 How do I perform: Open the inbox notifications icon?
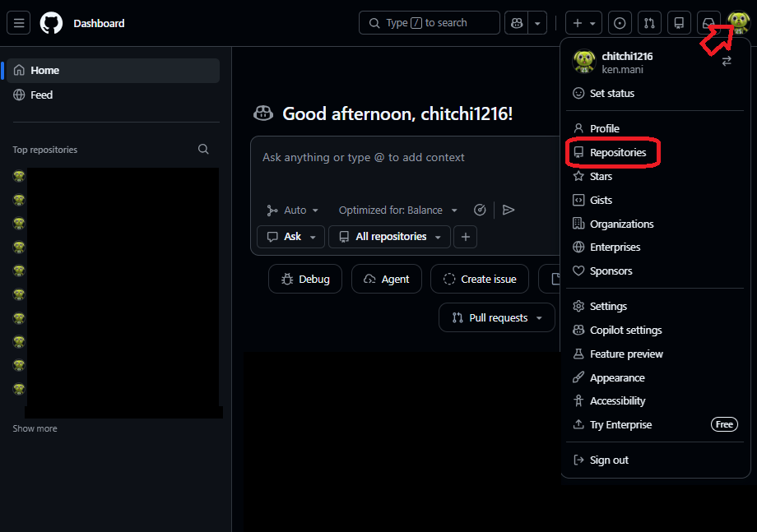coord(708,23)
